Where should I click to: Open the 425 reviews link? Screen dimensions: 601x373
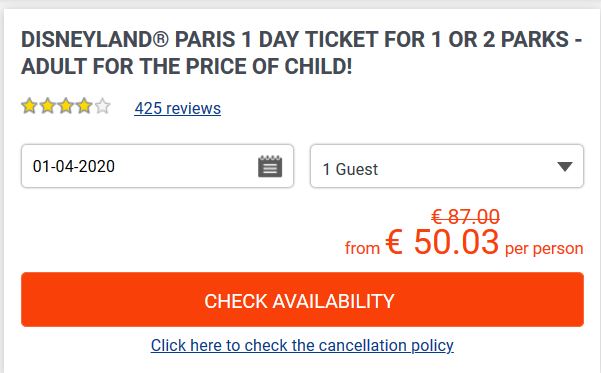(x=177, y=108)
